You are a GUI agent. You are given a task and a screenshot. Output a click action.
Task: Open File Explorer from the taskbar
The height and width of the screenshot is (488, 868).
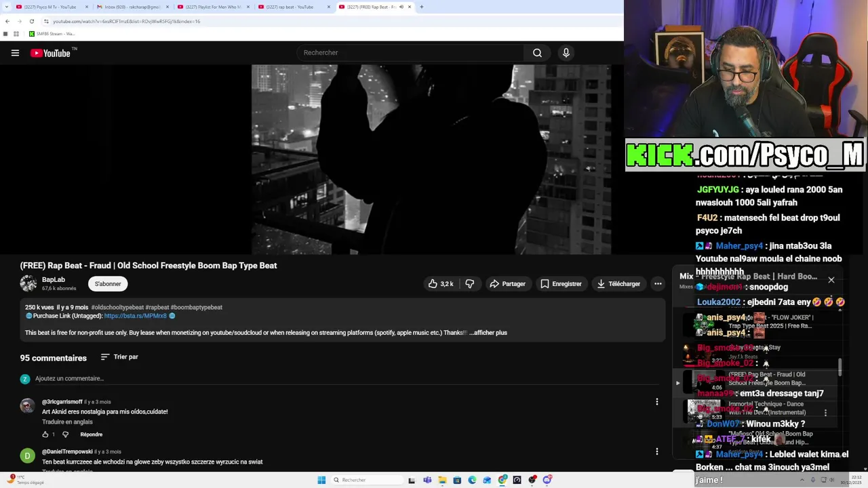(442, 480)
